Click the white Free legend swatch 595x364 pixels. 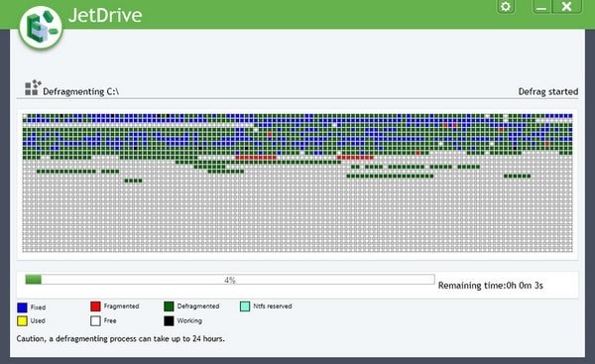click(x=95, y=321)
